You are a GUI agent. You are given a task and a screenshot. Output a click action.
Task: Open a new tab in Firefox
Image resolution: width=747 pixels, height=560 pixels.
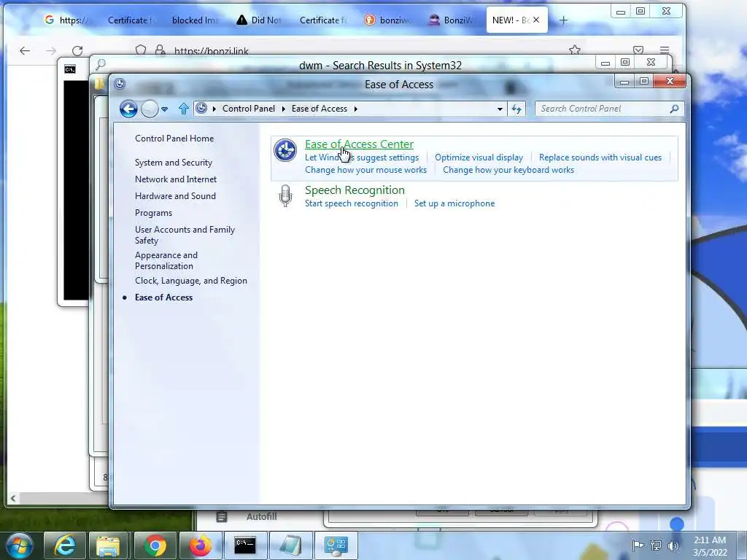click(x=564, y=20)
